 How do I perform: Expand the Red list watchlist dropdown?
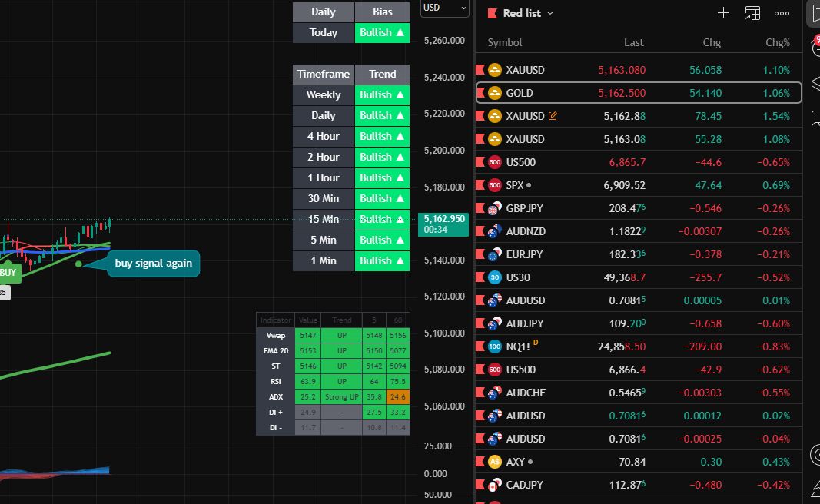527,13
